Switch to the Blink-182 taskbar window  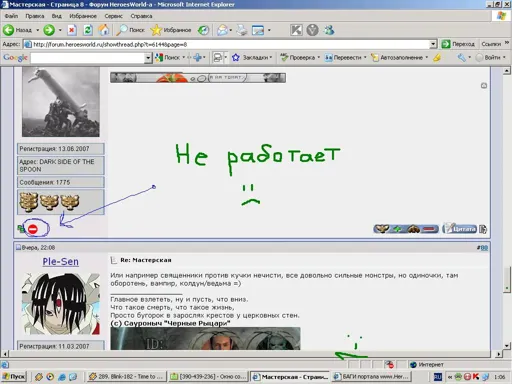[x=126, y=377]
